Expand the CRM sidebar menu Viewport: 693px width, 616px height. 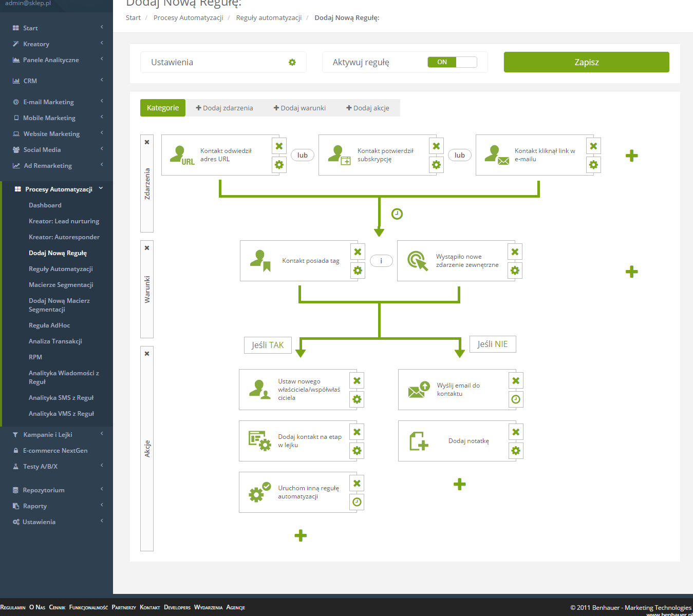pyautogui.click(x=57, y=81)
